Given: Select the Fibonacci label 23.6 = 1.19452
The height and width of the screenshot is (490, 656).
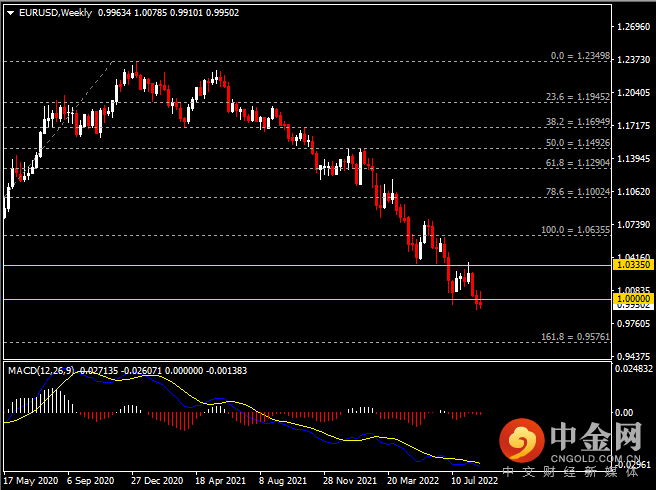Looking at the screenshot, I should [577, 97].
